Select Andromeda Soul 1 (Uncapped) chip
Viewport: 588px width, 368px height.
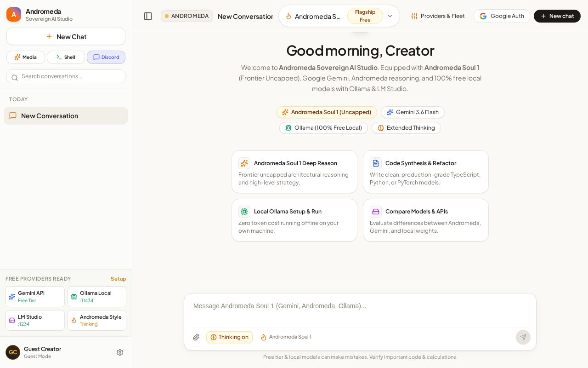(x=327, y=112)
